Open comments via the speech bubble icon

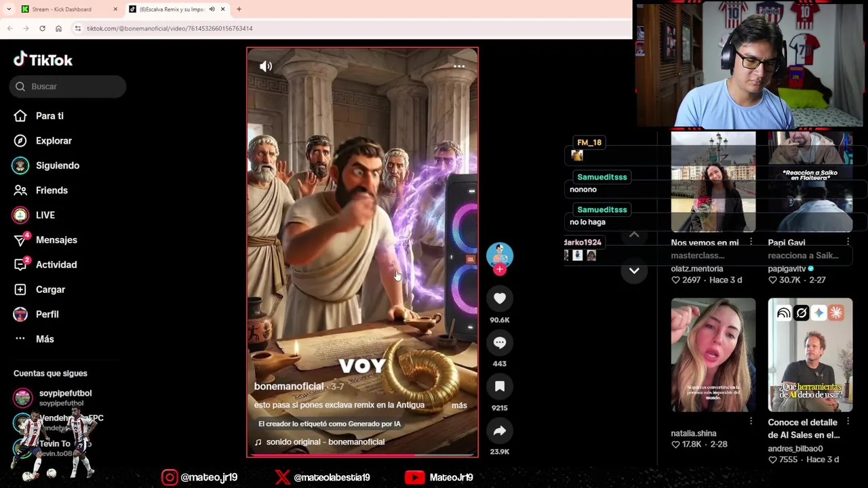(500, 342)
